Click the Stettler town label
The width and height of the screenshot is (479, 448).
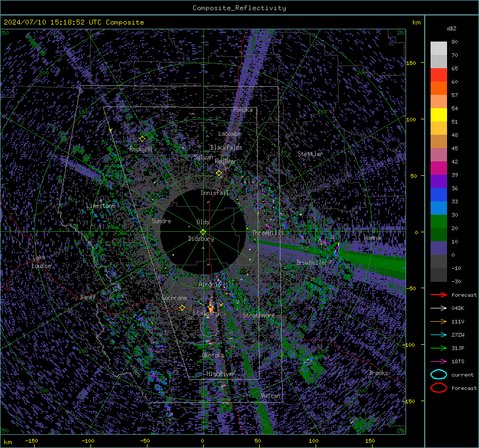coord(310,154)
